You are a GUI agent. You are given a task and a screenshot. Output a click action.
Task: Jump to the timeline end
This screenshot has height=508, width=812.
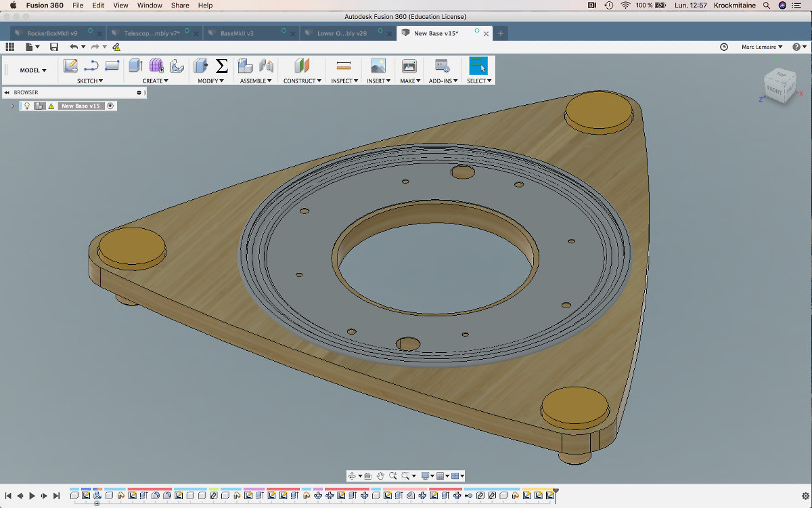56,496
